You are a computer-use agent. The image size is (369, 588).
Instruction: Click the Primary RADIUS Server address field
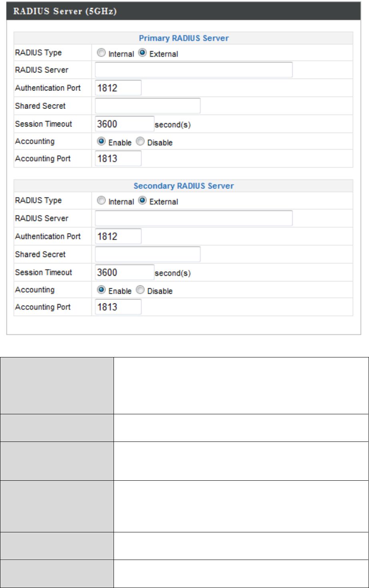tap(193, 70)
